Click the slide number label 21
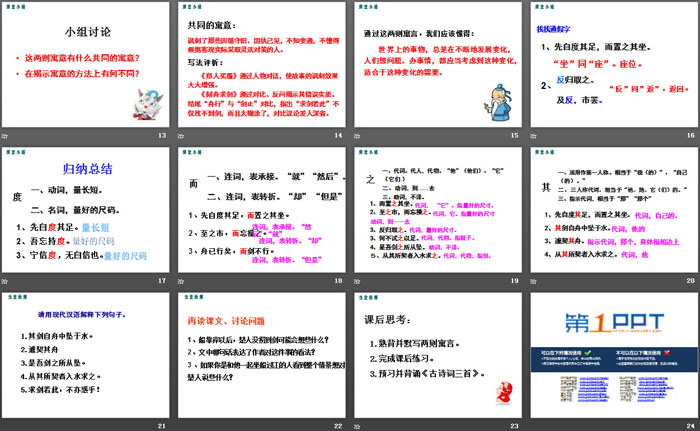The image size is (700, 431). point(162,426)
